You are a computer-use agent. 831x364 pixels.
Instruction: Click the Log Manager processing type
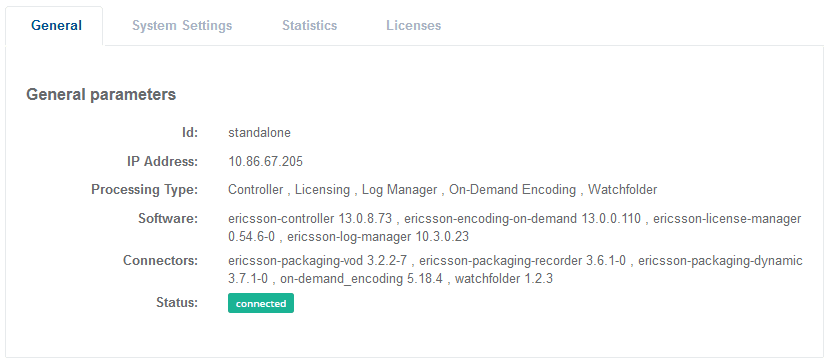tap(400, 190)
